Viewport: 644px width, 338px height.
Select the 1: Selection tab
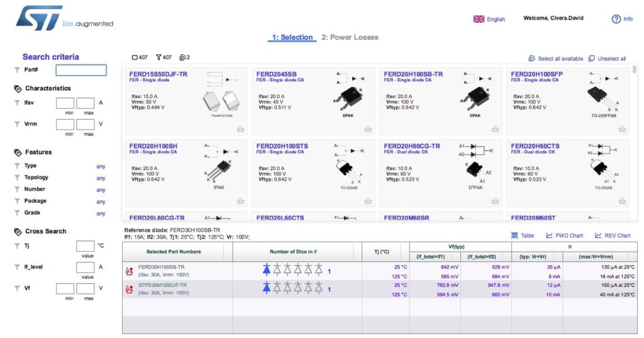click(292, 37)
